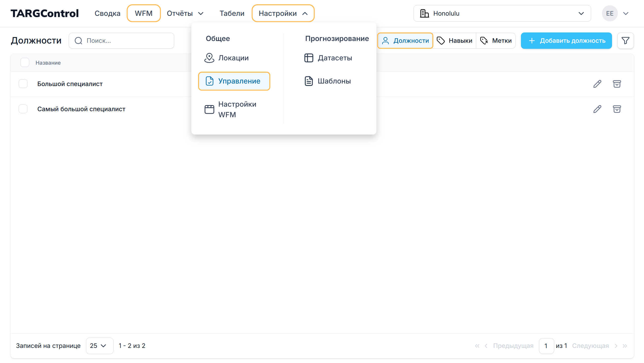Viewport: 644px width, 363px height.
Task: Open Локации from settings menu
Action: (233, 58)
